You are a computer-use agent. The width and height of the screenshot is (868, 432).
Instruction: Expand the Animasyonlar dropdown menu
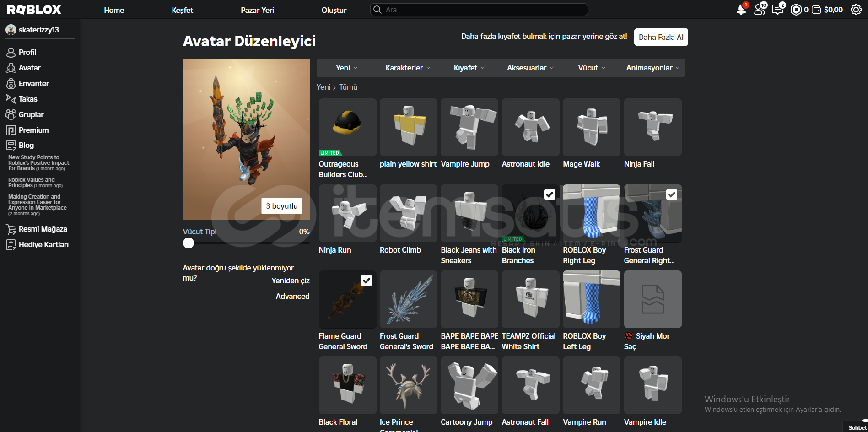[653, 68]
